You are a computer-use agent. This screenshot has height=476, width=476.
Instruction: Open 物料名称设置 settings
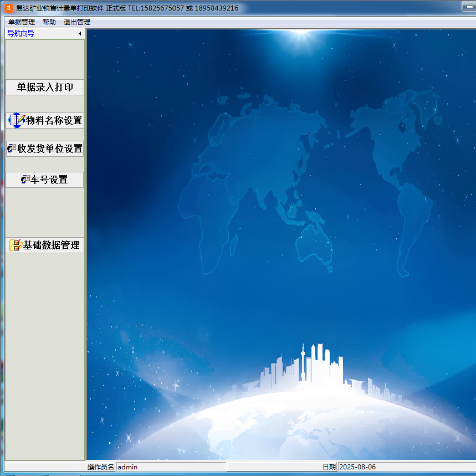click(x=45, y=120)
